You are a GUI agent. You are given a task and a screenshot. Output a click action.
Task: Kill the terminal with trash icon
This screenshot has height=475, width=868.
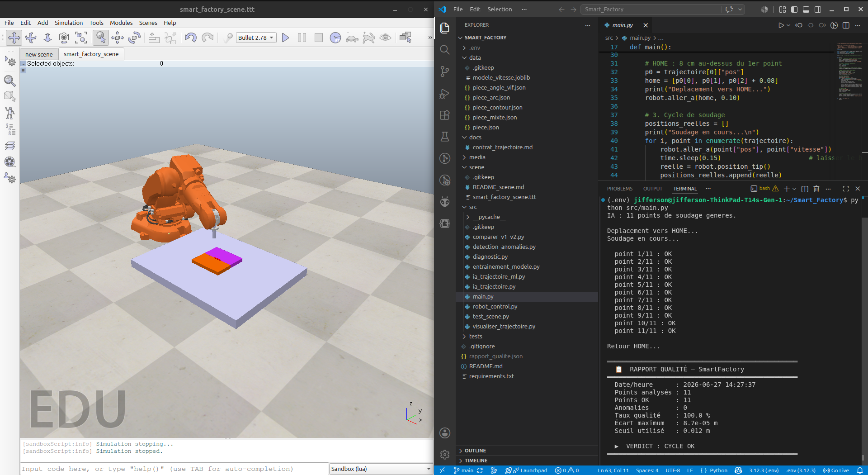click(x=816, y=189)
